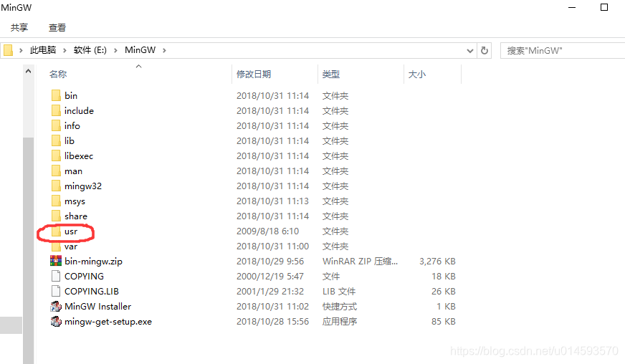Select the mingw32 folder icon
Image resolution: width=625 pixels, height=364 pixels.
point(56,186)
